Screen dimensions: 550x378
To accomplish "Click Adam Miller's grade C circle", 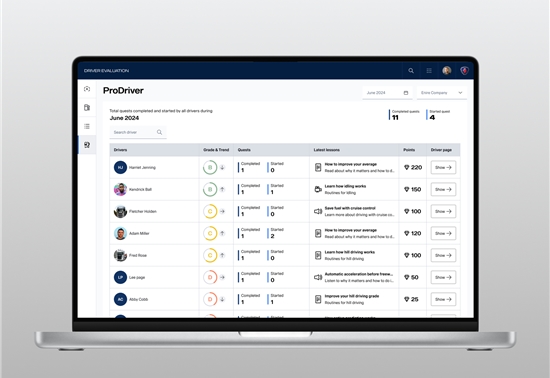I will click(210, 234).
